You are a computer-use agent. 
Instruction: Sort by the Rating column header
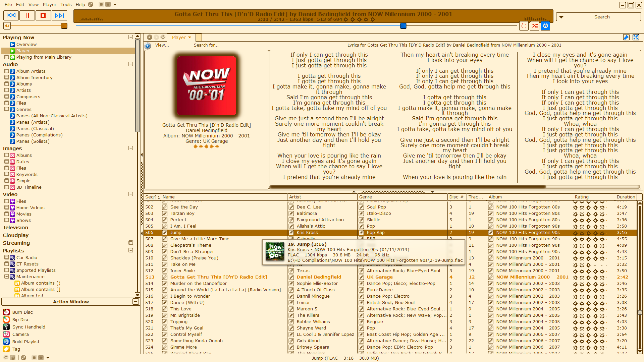click(x=594, y=197)
